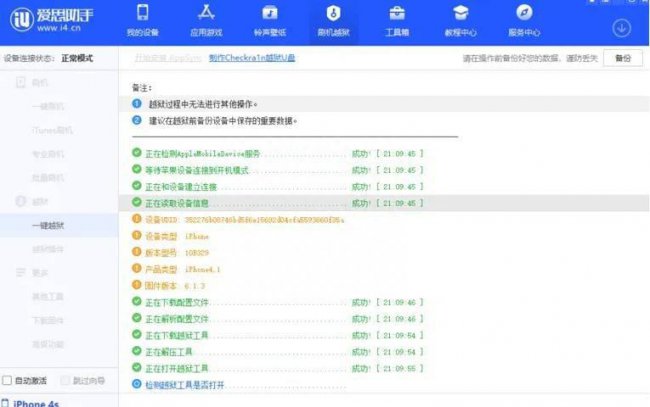Open the 我的设备 phone icon tab
Screen dimensions: 650x407
pos(143,12)
